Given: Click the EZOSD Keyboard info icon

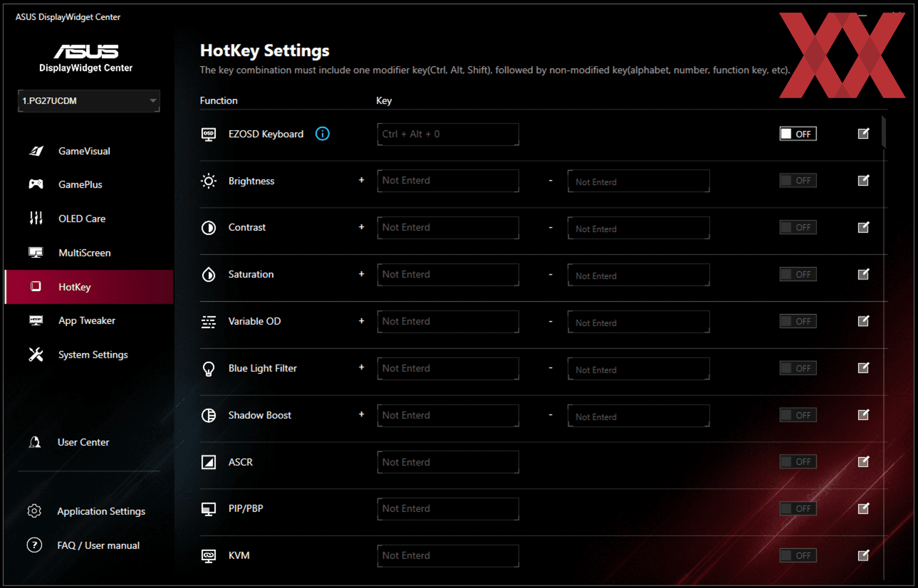Looking at the screenshot, I should pos(322,134).
